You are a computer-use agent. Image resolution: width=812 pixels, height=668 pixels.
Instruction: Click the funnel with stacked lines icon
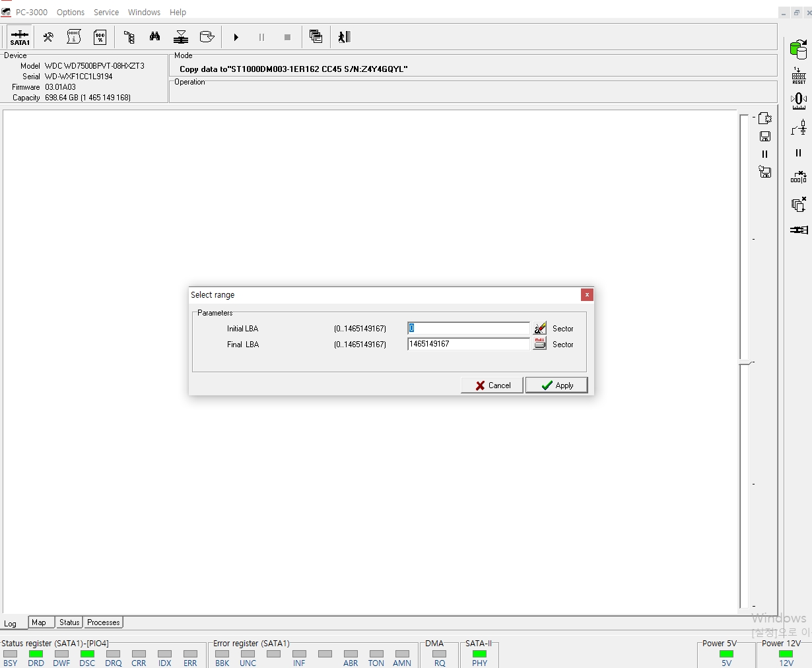181,37
